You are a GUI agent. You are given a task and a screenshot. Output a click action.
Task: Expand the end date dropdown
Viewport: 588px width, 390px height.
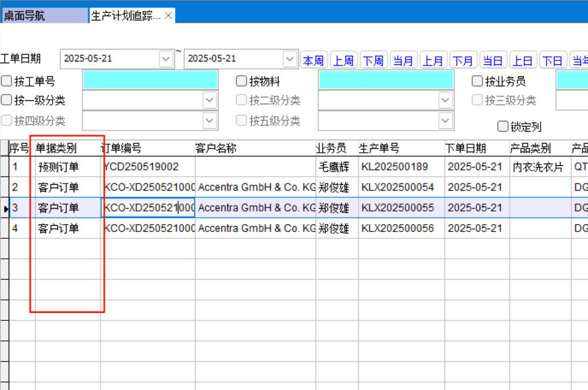click(290, 59)
